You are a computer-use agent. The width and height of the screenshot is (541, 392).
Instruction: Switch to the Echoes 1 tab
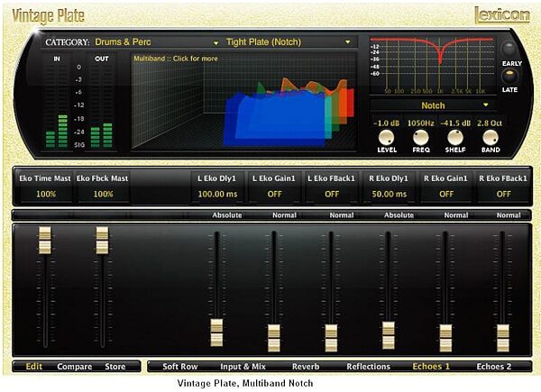coord(431,367)
